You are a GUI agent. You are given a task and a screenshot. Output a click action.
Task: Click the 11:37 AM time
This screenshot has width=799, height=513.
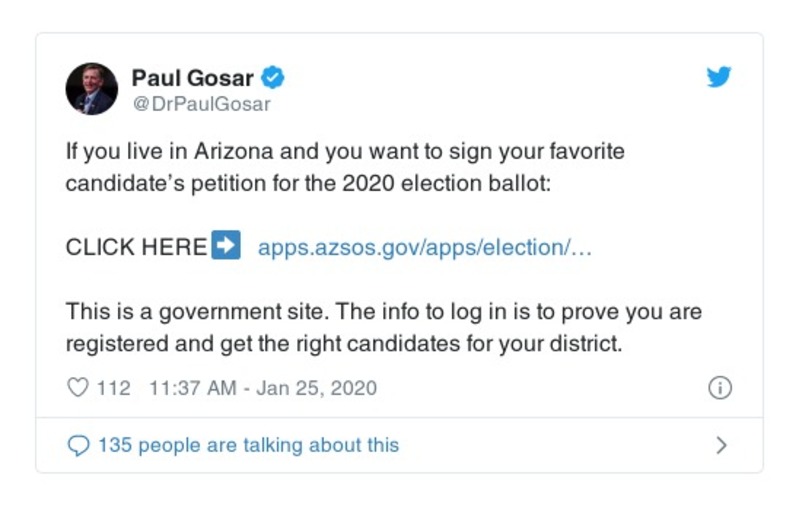click(x=192, y=388)
